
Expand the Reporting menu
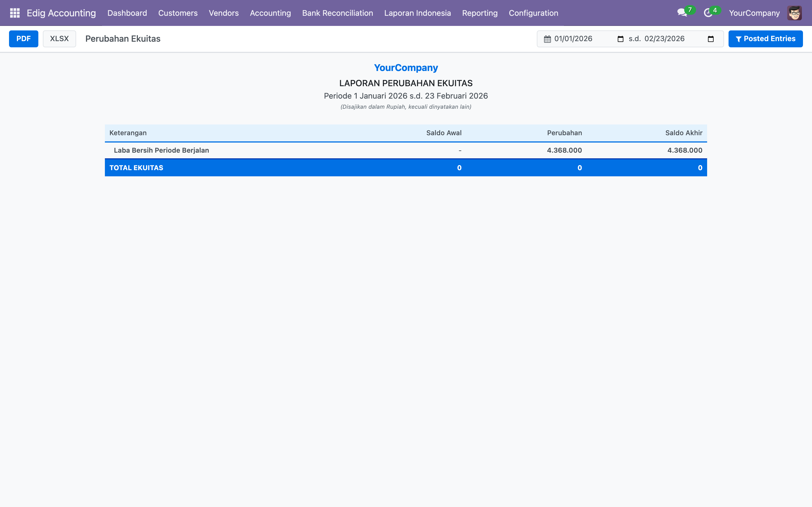pos(480,13)
